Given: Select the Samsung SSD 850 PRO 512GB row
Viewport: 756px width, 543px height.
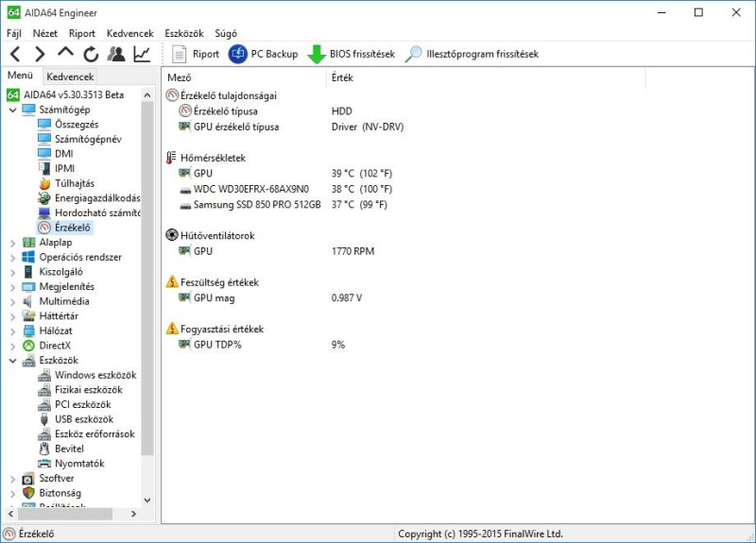Looking at the screenshot, I should 283,205.
